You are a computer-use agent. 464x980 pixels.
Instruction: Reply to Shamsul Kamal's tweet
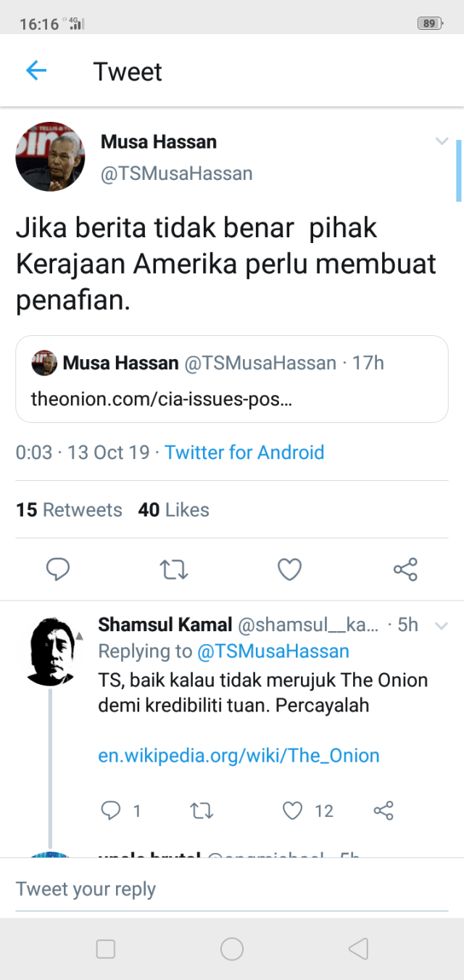(111, 810)
